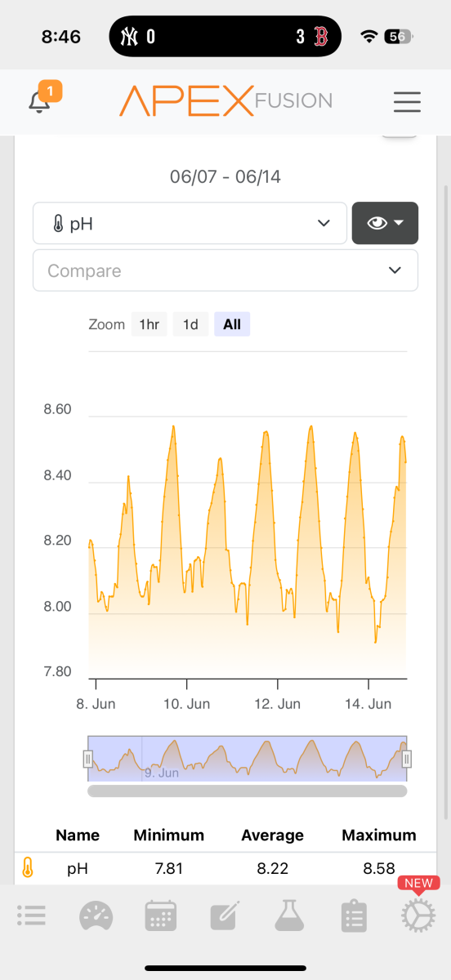Tap the 8.60 y-axis label

pos(58,409)
